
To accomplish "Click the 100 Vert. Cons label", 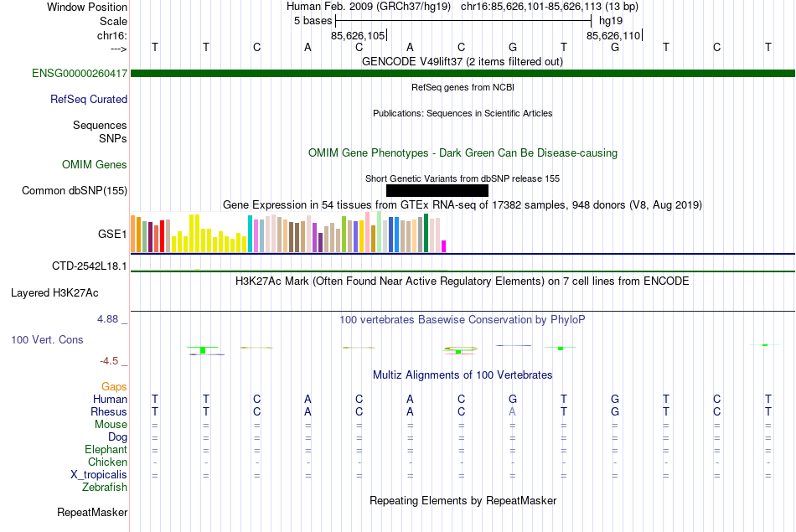I will [47, 339].
